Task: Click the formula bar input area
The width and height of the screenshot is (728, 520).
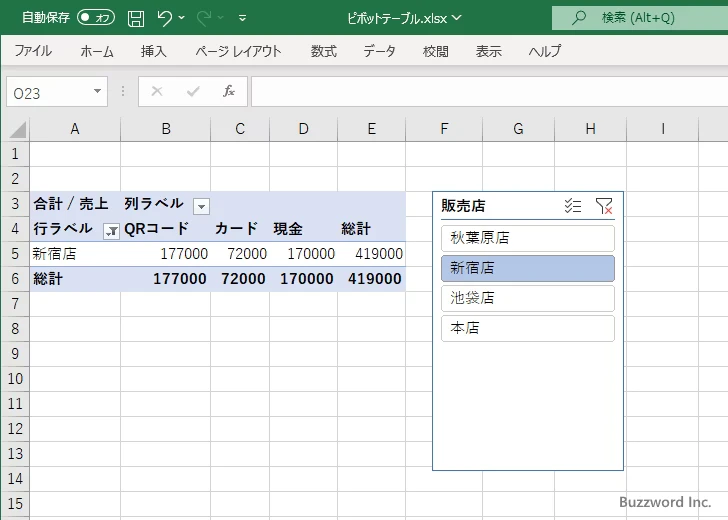Action: coord(489,91)
